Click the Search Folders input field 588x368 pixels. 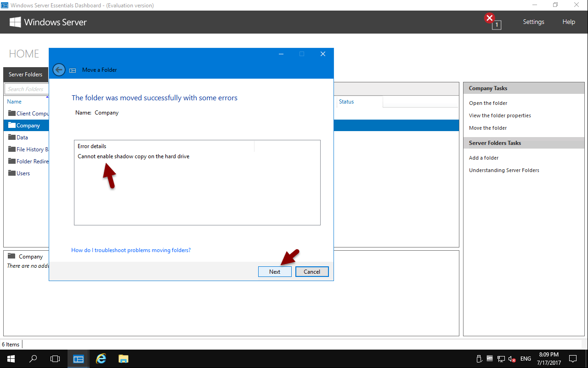[x=27, y=89]
